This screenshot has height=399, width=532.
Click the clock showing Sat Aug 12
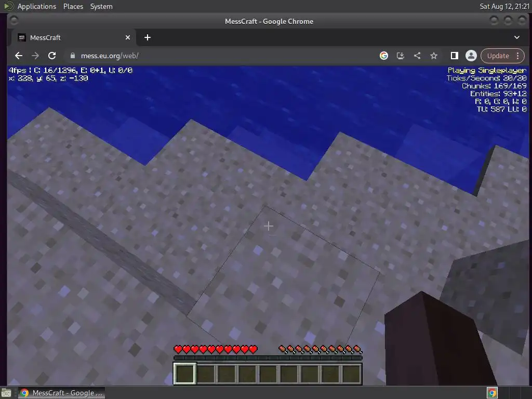pyautogui.click(x=504, y=6)
